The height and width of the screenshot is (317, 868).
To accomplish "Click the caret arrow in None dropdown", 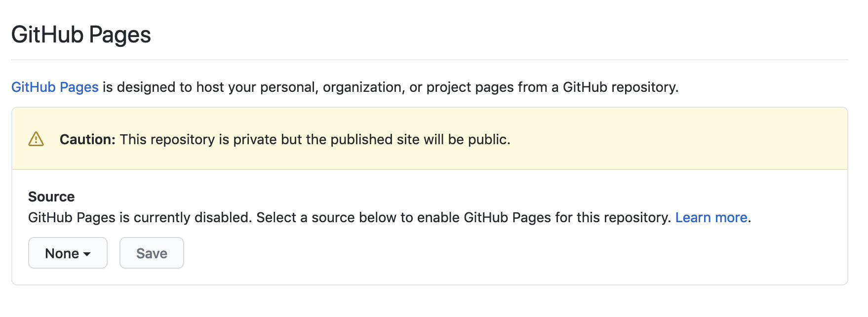I will [x=87, y=254].
